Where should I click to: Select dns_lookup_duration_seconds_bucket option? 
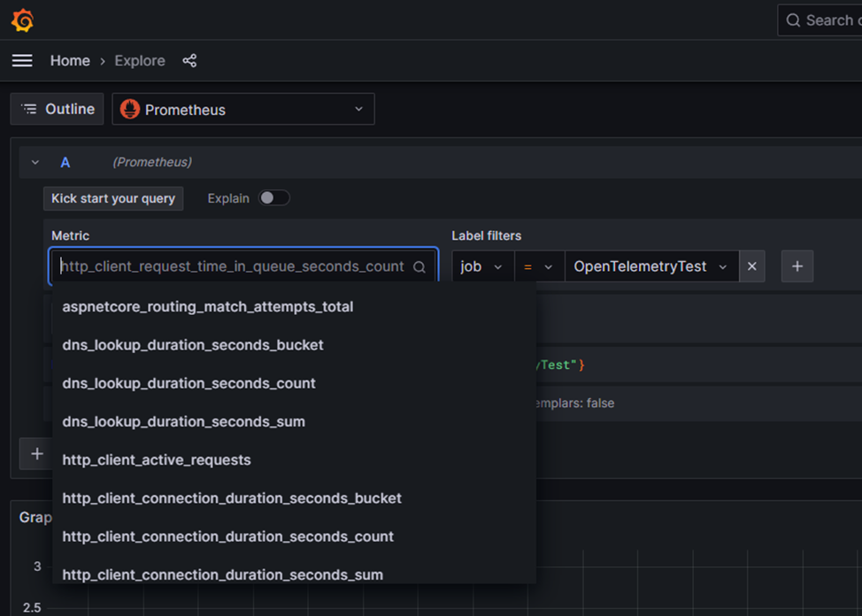coord(294,345)
